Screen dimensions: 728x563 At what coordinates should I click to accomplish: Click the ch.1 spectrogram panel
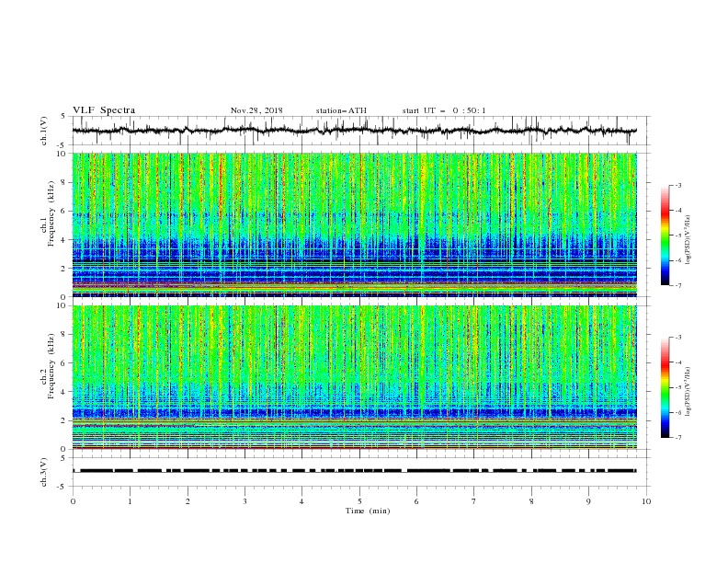(354, 224)
